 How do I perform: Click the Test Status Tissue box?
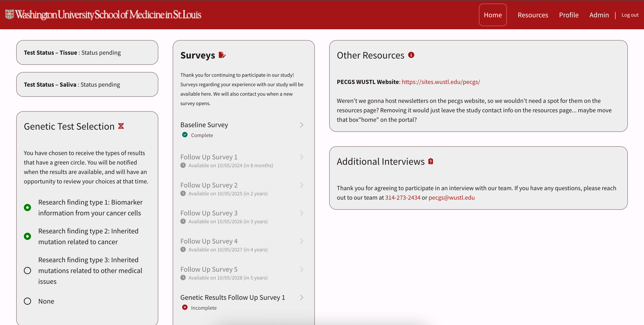point(87,52)
